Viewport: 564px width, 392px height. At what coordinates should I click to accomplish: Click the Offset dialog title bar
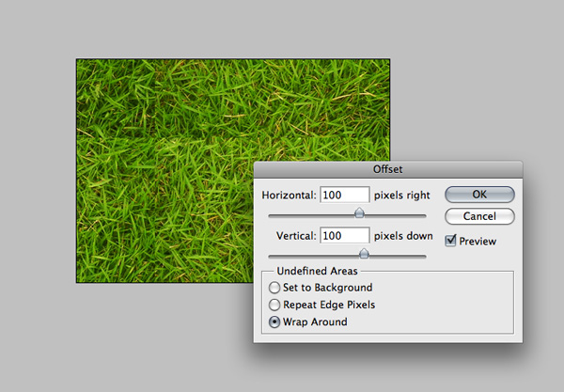[387, 169]
